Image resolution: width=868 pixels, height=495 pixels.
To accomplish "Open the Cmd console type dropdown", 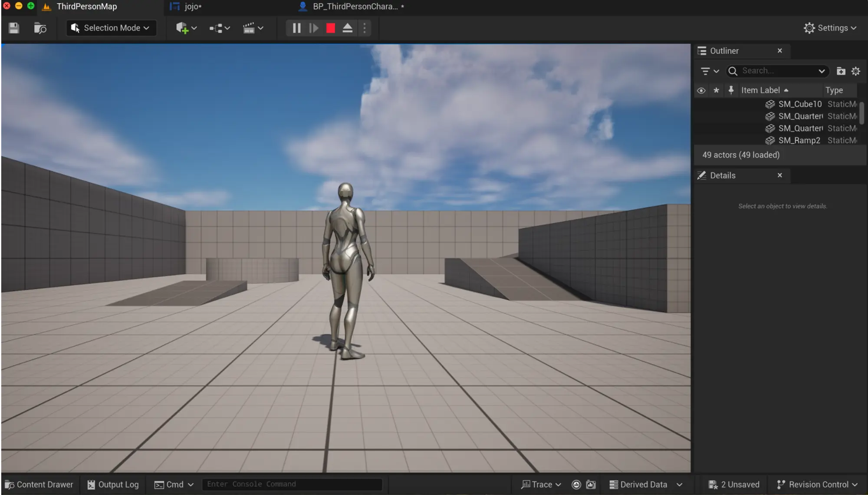I will pyautogui.click(x=174, y=485).
